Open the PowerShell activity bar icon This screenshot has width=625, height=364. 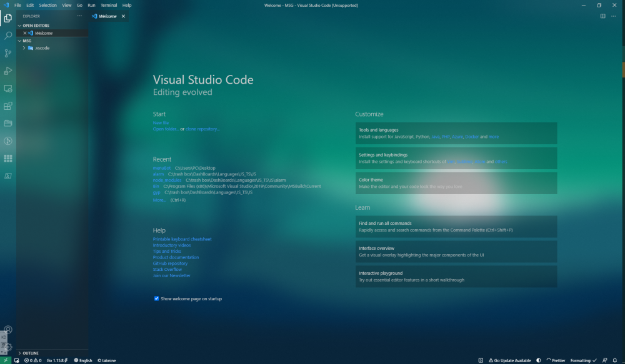click(x=8, y=176)
